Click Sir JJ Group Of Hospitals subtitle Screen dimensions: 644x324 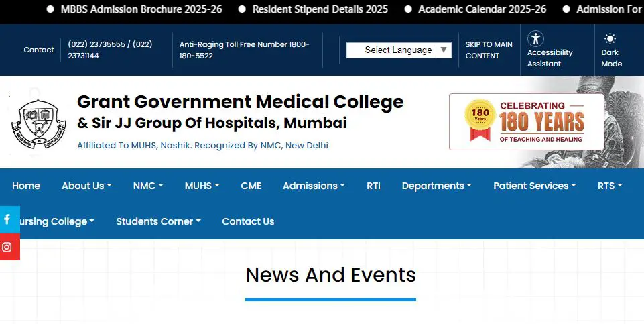pos(212,123)
